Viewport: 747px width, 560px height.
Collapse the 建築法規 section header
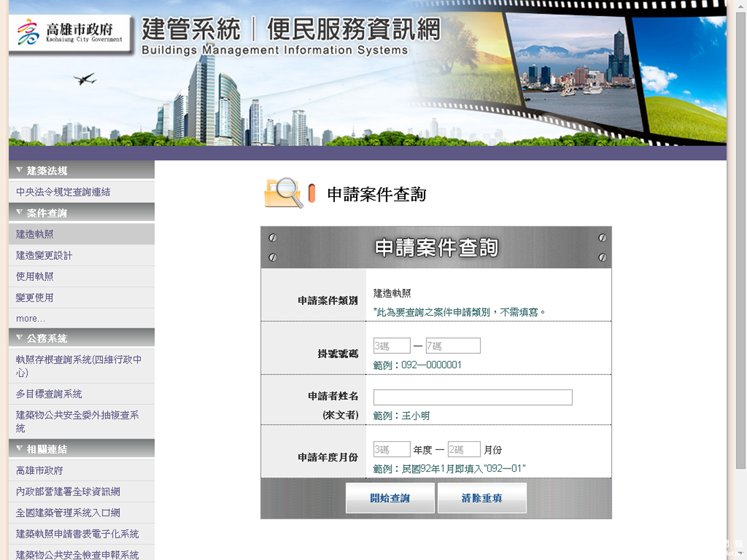click(x=20, y=170)
